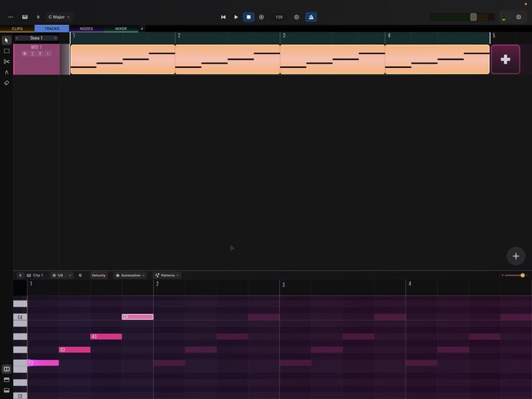Select the MIDI 1 track header
The width and height of the screenshot is (532, 399).
pyautogui.click(x=36, y=59)
